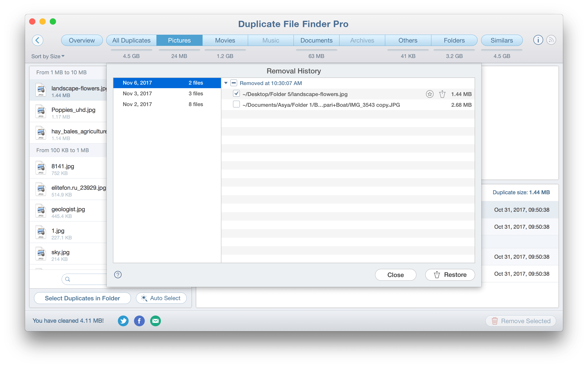Click the Restore button for removed files
This screenshot has height=367, width=588.
click(450, 275)
